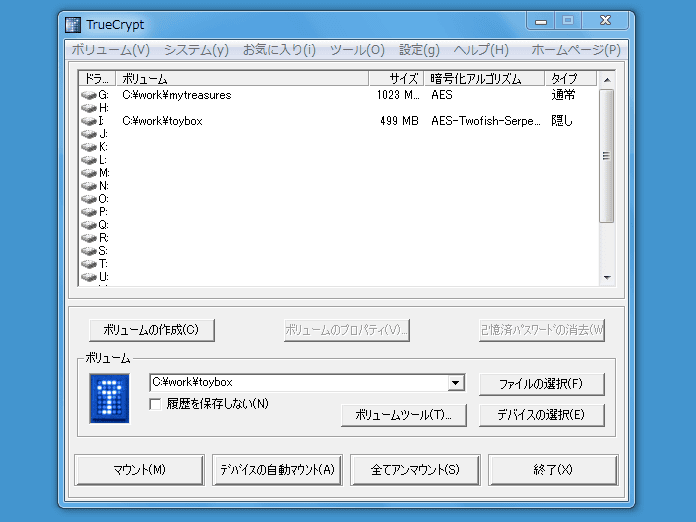
Task: Select the S: drive icon
Action: click(89, 251)
